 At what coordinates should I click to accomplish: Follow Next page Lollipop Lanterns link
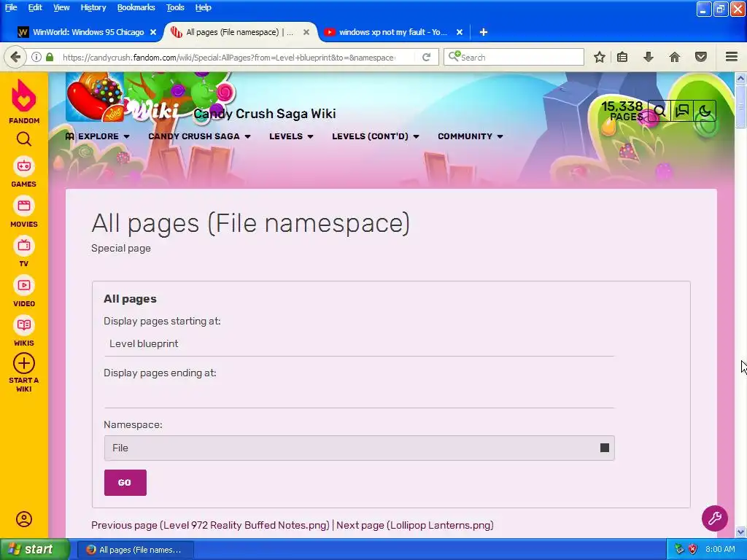pos(415,525)
